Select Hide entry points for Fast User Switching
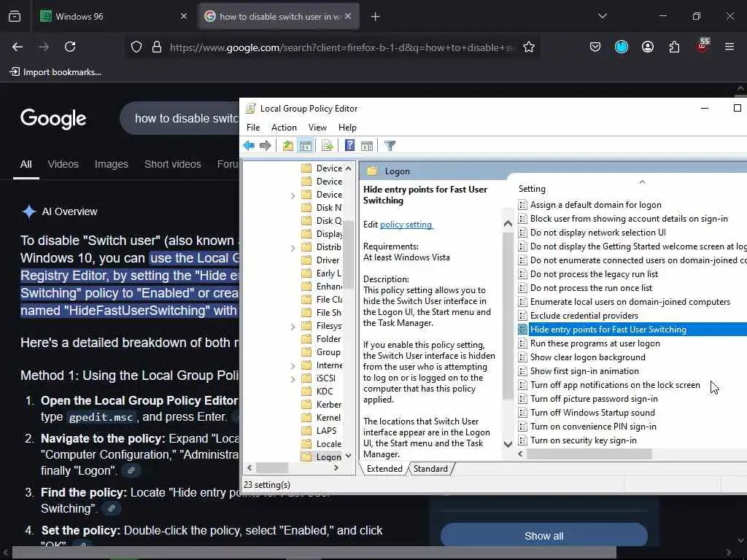The image size is (747, 560). 608,330
